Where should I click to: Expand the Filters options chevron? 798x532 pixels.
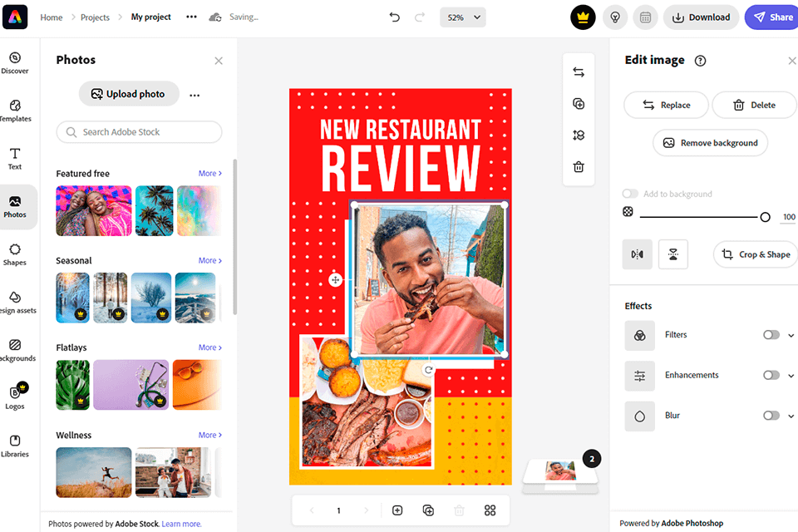pos(791,335)
